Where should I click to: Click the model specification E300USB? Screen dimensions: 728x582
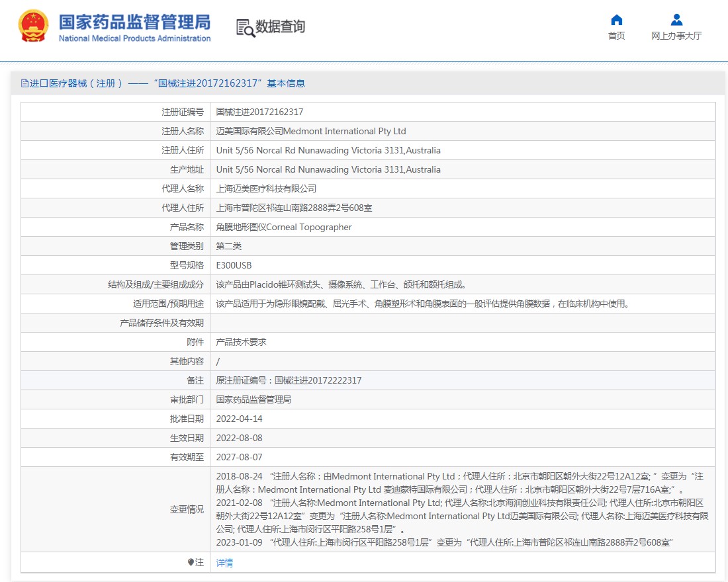point(234,265)
